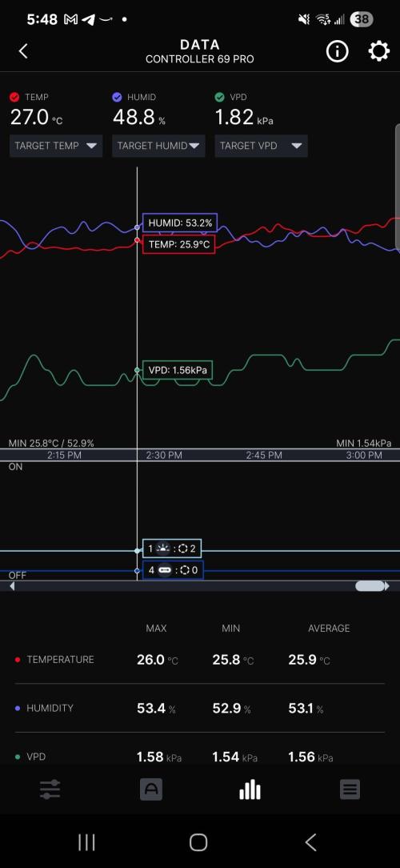Click the 2:45 PM timeline label
This screenshot has width=400, height=868.
264,455
